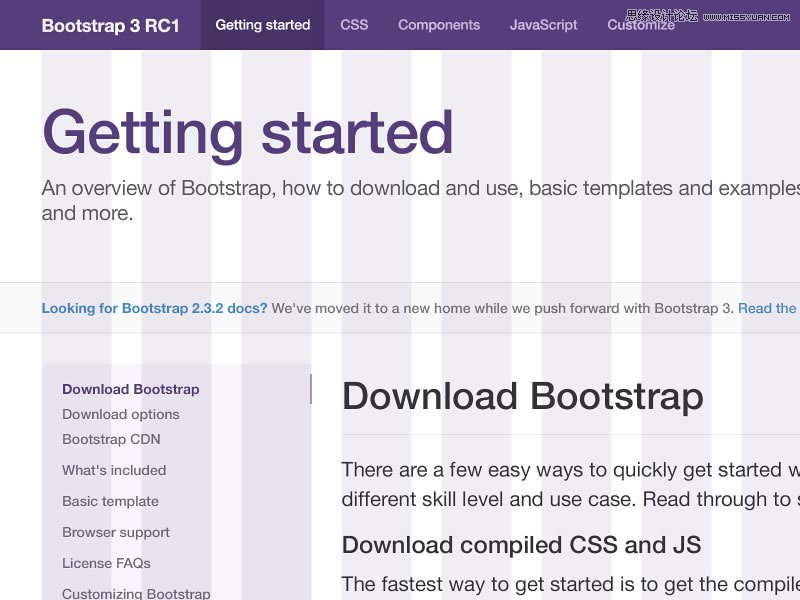The width and height of the screenshot is (800, 600).
Task: Select Browser support sidebar link
Action: click(x=116, y=532)
